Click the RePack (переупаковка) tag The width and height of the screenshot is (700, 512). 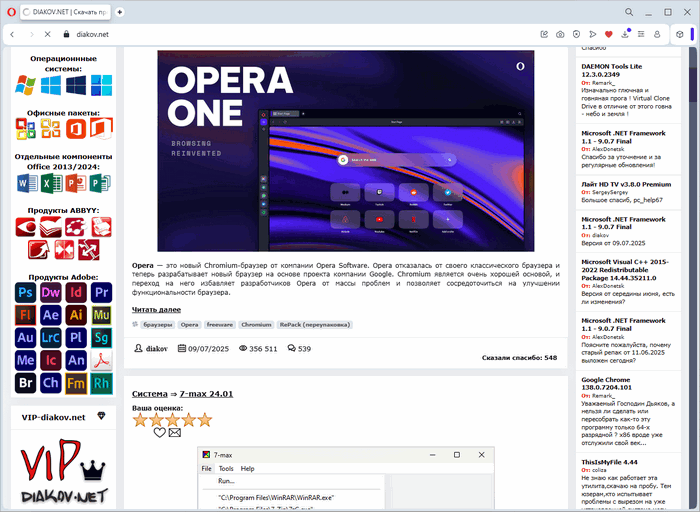pos(315,325)
